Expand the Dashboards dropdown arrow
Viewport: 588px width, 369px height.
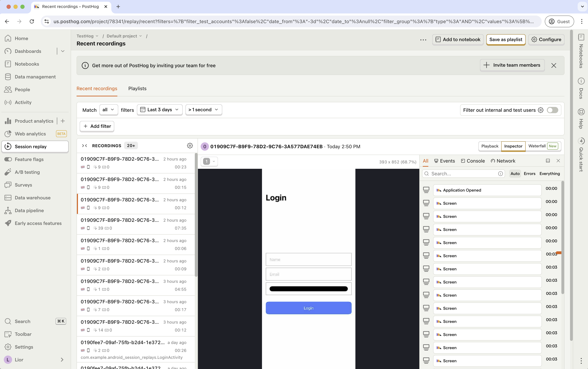click(63, 51)
